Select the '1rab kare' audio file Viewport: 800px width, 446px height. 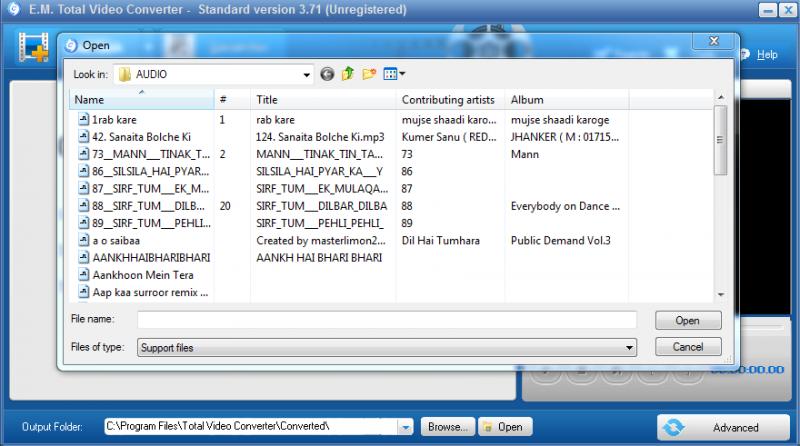point(115,119)
